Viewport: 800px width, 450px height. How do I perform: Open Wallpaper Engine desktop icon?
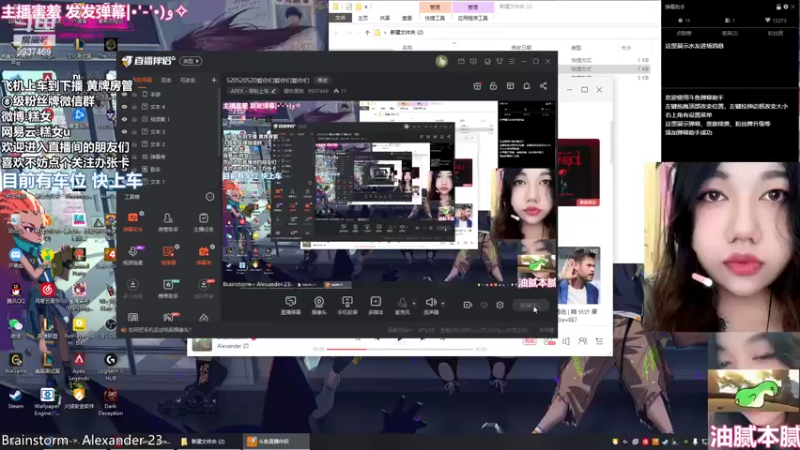pos(46,401)
